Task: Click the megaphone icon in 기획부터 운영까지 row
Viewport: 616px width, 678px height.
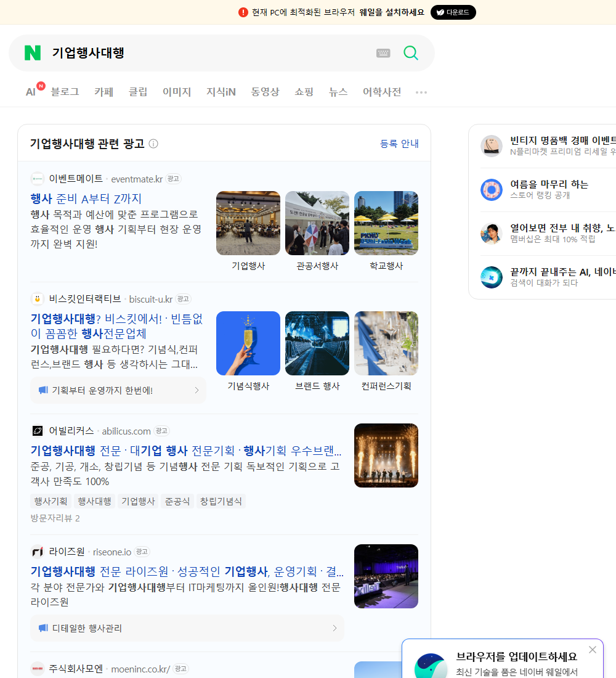Action: click(43, 390)
